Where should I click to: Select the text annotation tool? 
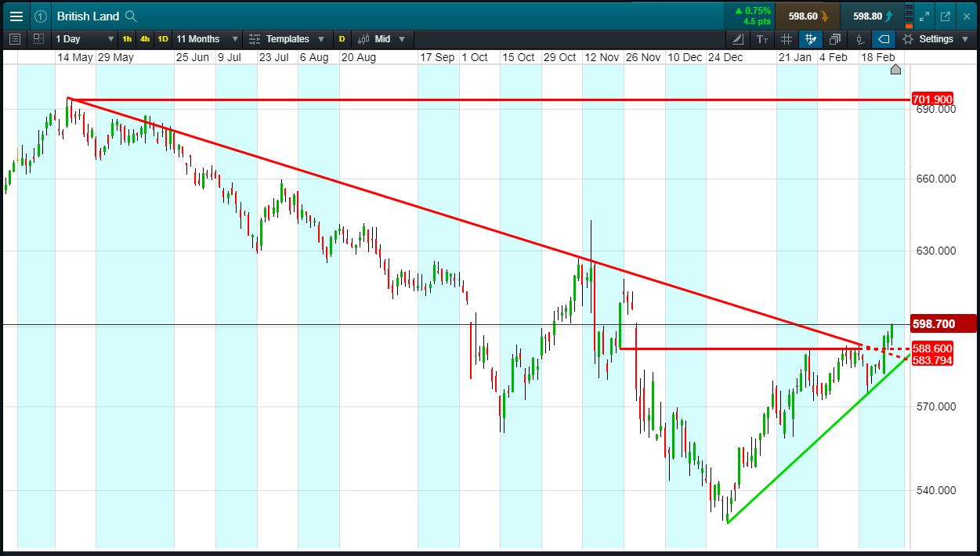pos(762,38)
